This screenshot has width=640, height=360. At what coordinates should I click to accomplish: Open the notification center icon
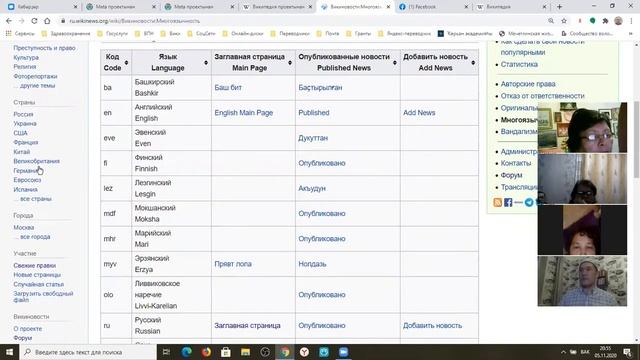click(627, 352)
